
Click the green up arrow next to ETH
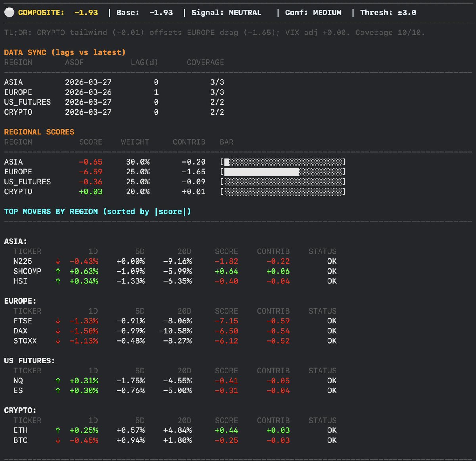[x=58, y=430]
